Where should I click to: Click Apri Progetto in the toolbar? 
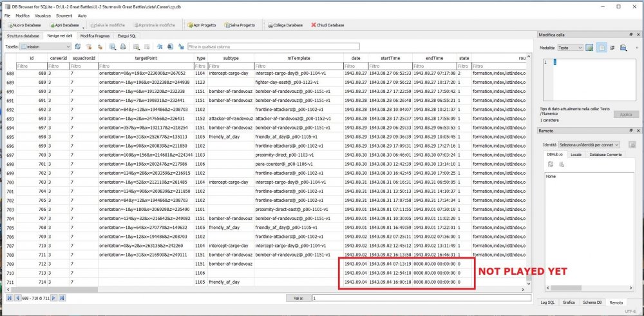pyautogui.click(x=201, y=25)
